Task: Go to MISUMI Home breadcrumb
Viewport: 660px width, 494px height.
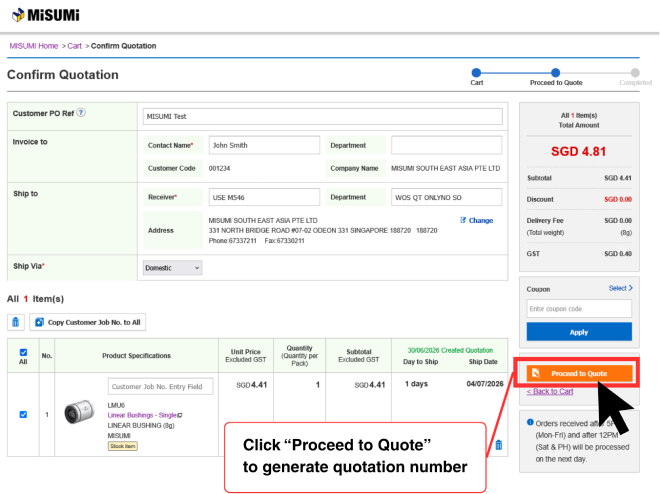Action: click(x=34, y=46)
